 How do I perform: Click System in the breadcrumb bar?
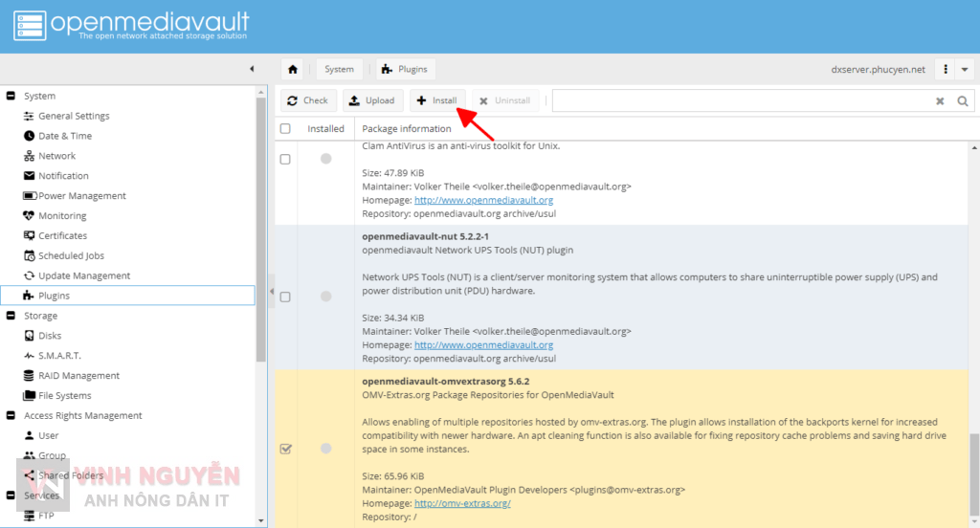point(339,69)
